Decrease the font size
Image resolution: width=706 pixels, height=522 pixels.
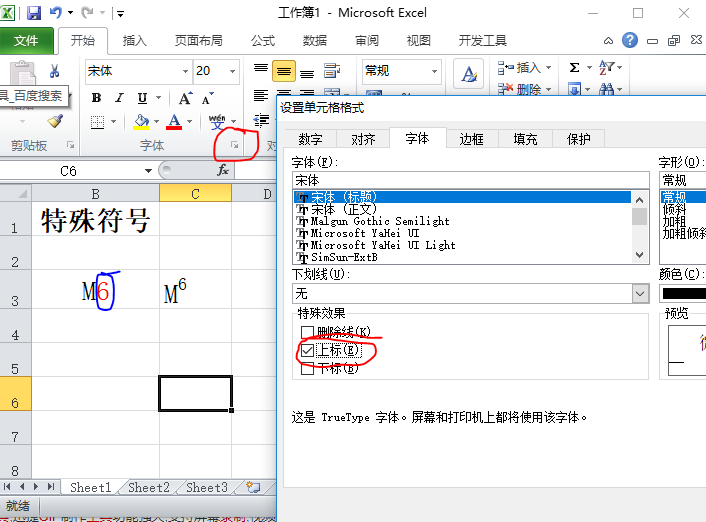(x=207, y=98)
